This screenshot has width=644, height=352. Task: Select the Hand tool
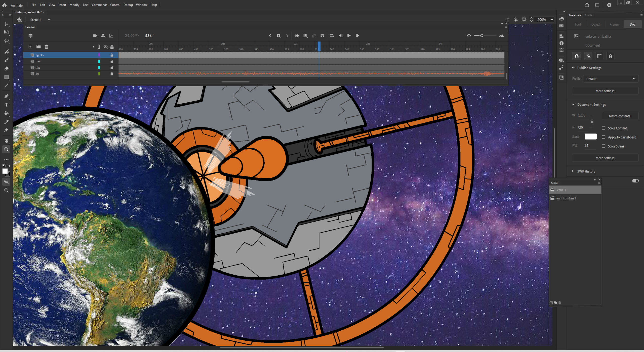(x=7, y=141)
